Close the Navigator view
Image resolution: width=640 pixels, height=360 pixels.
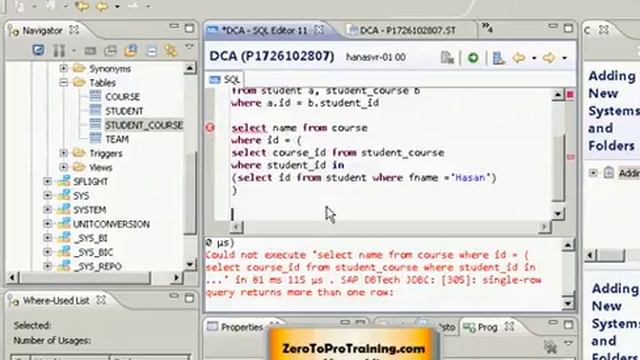[74, 30]
